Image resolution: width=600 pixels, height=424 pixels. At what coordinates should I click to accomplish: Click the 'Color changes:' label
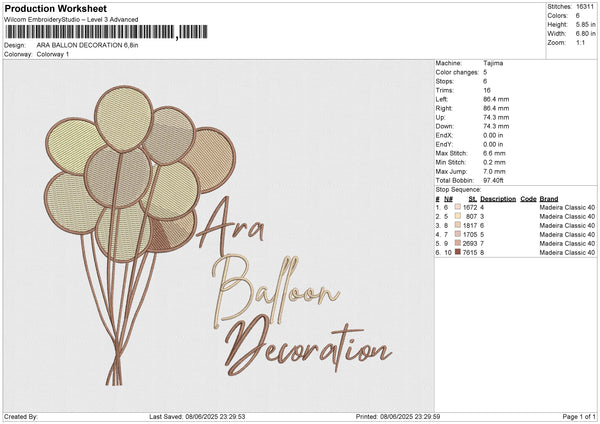[457, 72]
